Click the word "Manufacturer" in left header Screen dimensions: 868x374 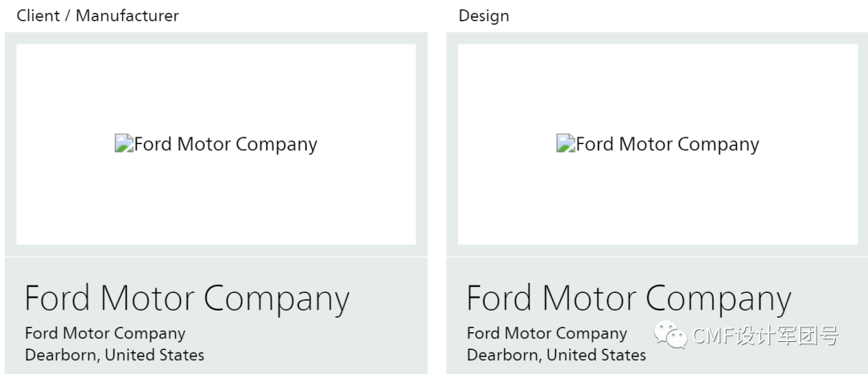tap(127, 16)
